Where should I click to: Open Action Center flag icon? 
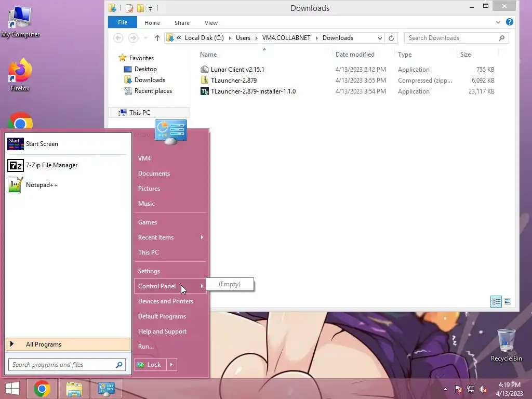[x=458, y=389]
